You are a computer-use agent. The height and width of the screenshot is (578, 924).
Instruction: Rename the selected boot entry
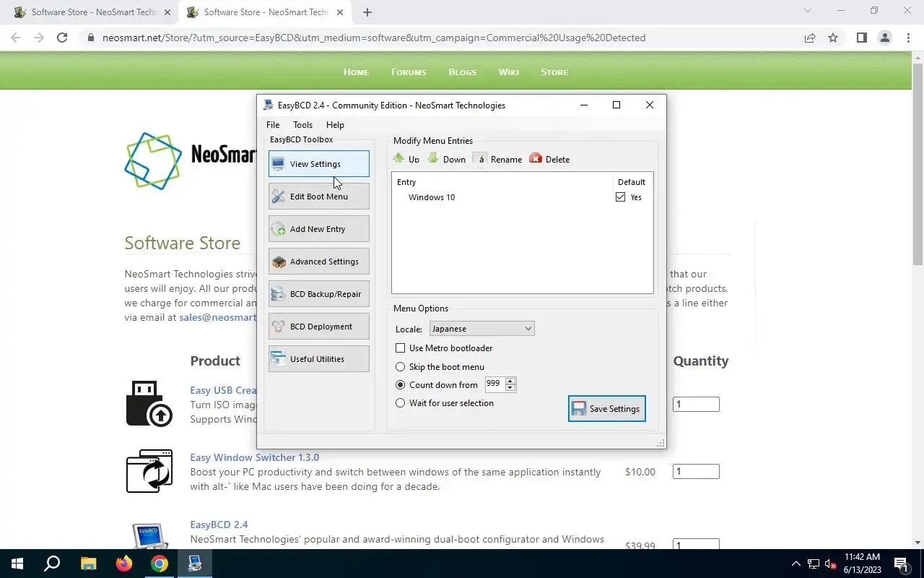[498, 159]
